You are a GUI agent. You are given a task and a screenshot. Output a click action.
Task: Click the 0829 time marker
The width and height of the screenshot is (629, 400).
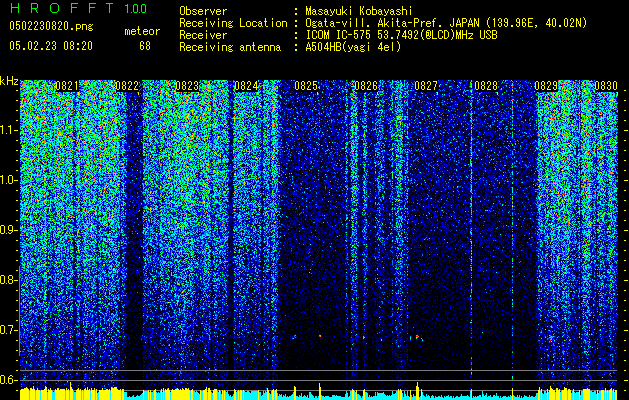click(546, 86)
